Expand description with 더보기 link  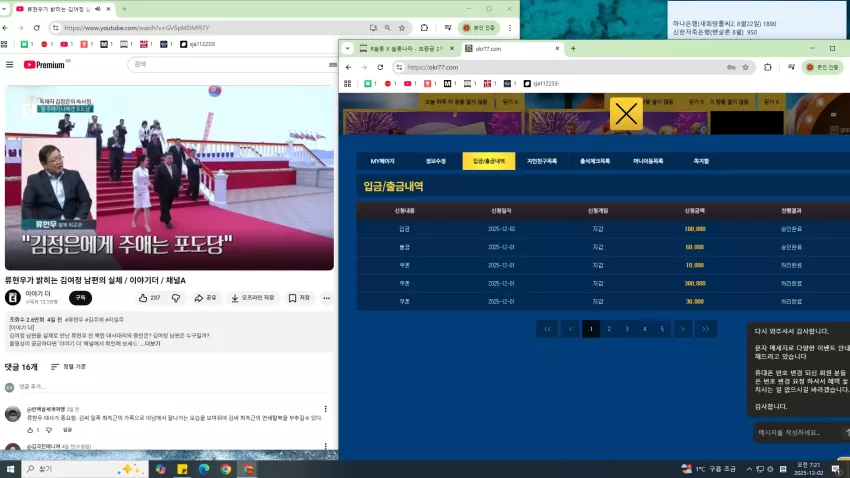point(152,344)
